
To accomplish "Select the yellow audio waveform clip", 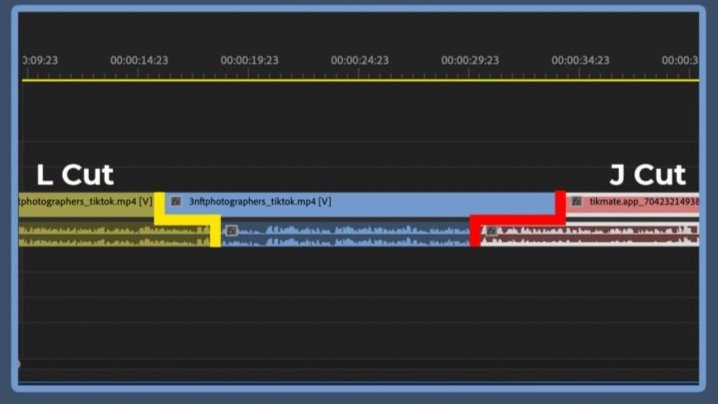I will pyautogui.click(x=114, y=235).
